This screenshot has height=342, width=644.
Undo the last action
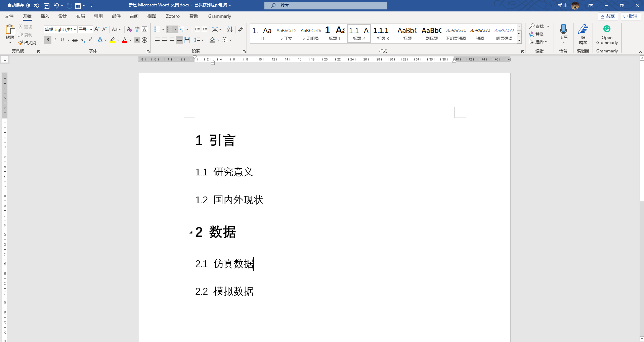tap(56, 6)
